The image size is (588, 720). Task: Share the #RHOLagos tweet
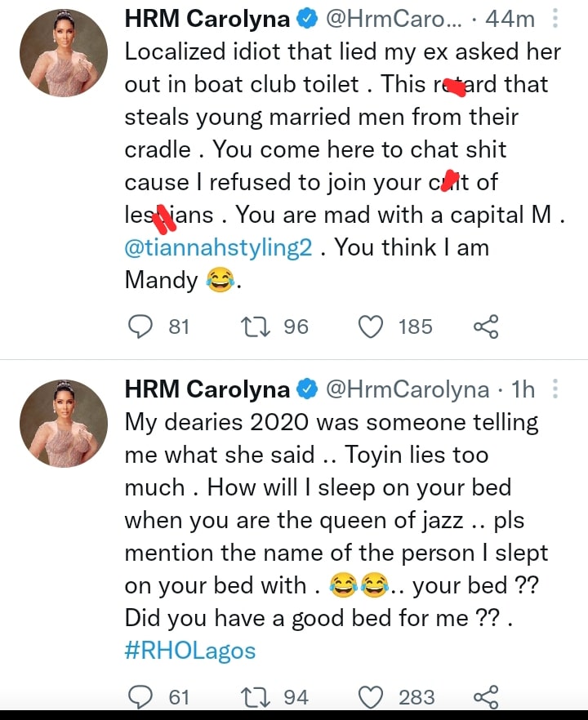point(485,697)
